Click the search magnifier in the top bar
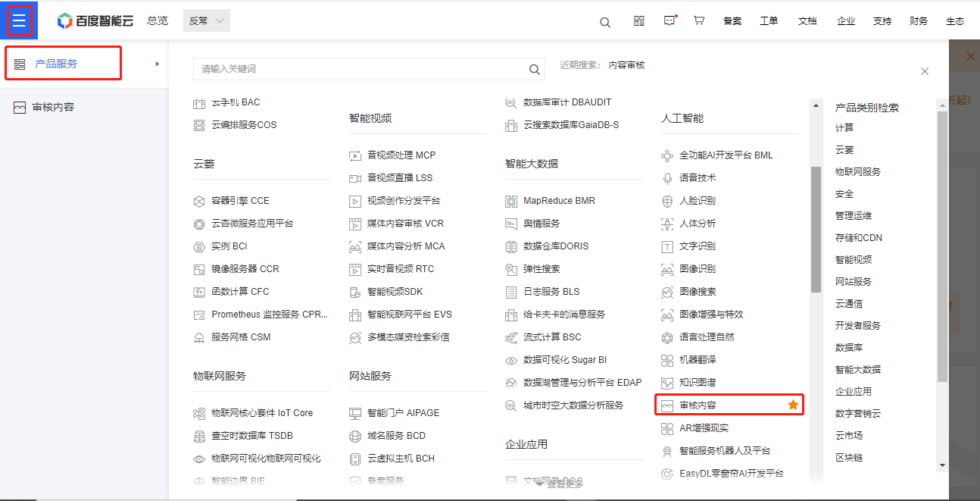 (x=605, y=22)
